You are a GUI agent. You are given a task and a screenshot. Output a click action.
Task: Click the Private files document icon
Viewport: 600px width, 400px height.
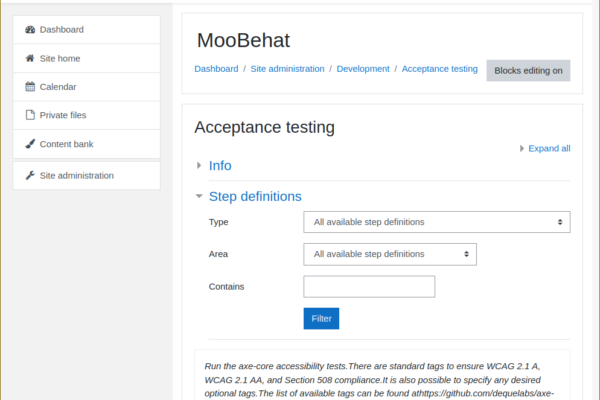click(30, 115)
